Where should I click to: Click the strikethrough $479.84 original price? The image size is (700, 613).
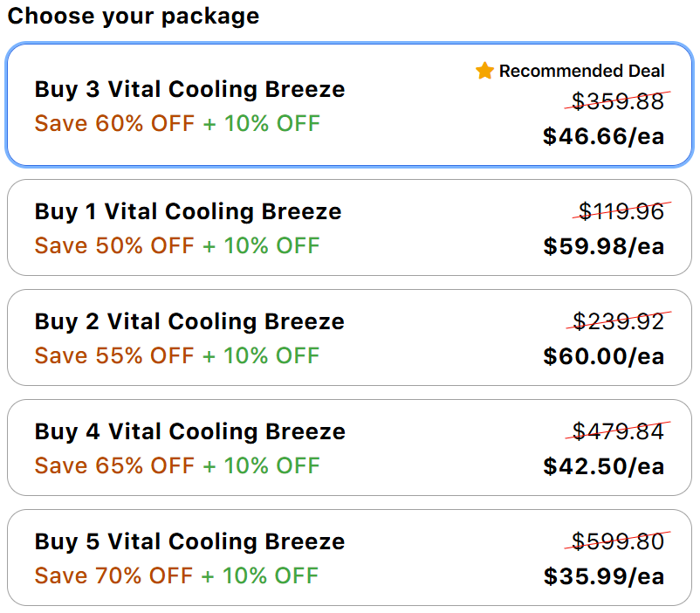pos(618,431)
